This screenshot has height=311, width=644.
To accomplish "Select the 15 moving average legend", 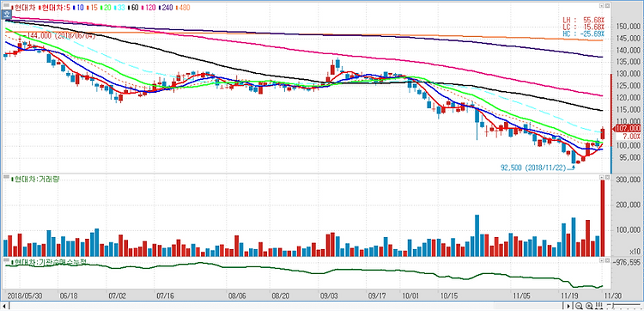I will pyautogui.click(x=93, y=8).
